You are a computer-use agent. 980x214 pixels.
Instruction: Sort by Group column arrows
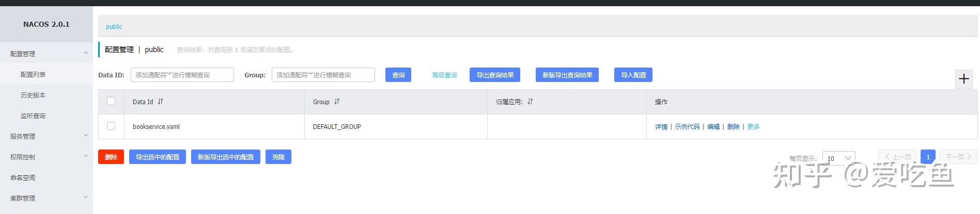click(337, 102)
